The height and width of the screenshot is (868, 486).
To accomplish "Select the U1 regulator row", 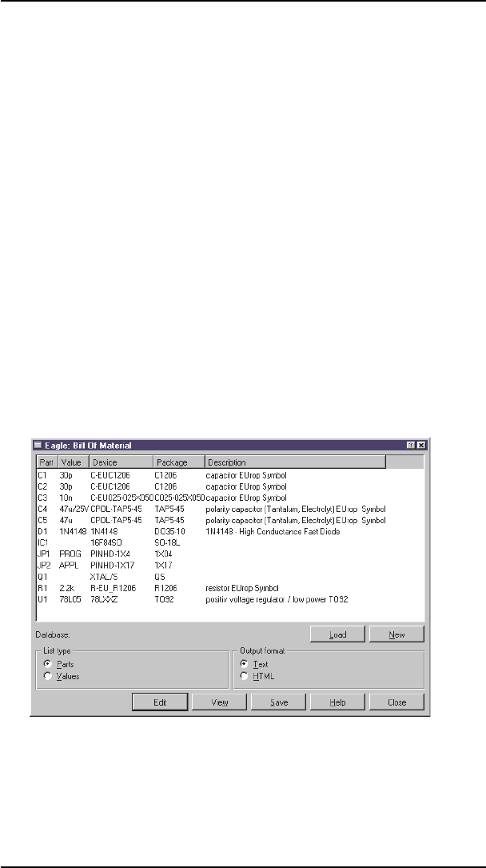I will tap(230, 599).
